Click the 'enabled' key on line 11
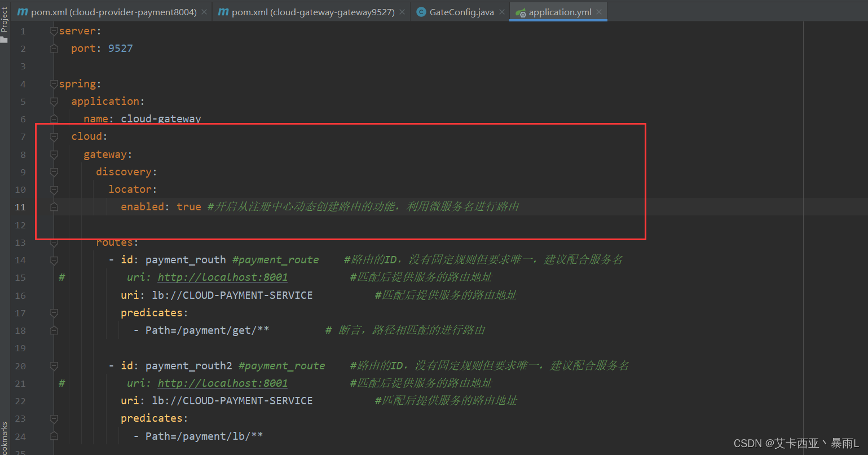 (x=143, y=207)
